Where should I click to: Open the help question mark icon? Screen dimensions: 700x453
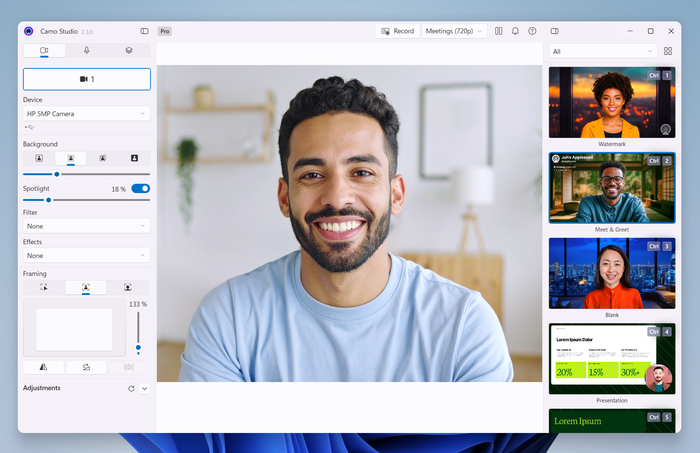click(532, 31)
